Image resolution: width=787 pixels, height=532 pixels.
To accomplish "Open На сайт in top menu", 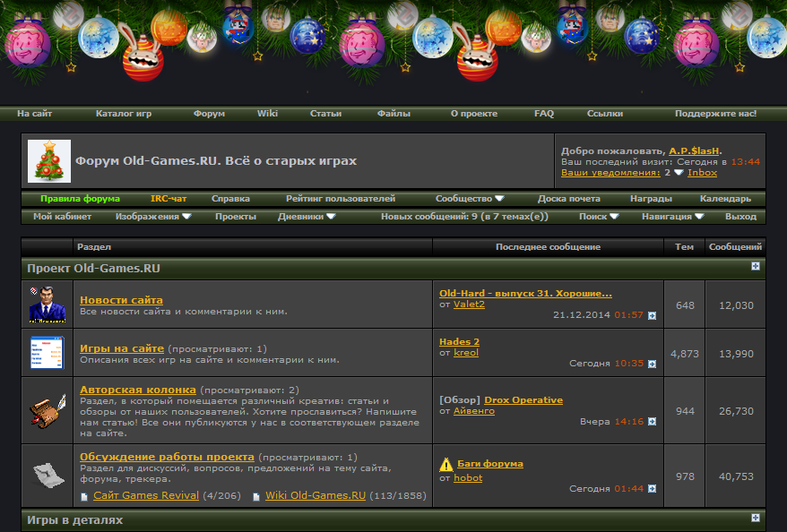I will point(34,114).
